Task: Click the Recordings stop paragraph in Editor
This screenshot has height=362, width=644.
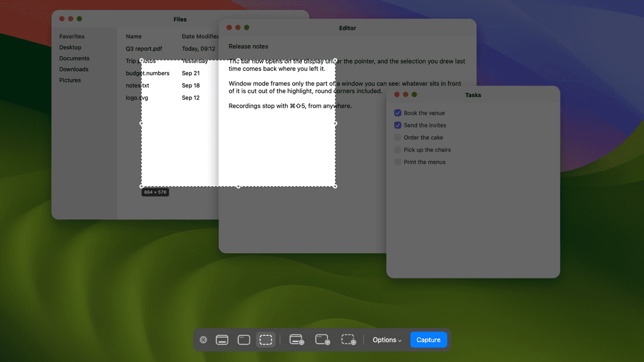Action: pos(290,106)
